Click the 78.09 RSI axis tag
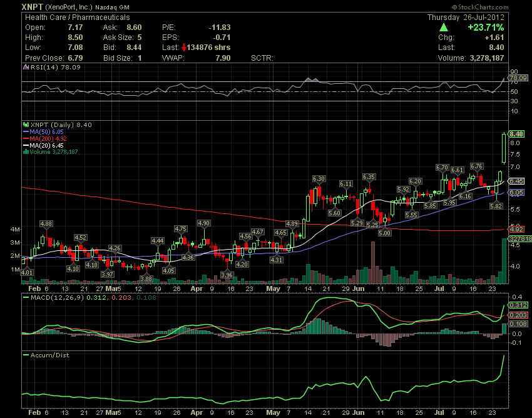Viewport: 532px width, 418px height. coord(518,78)
